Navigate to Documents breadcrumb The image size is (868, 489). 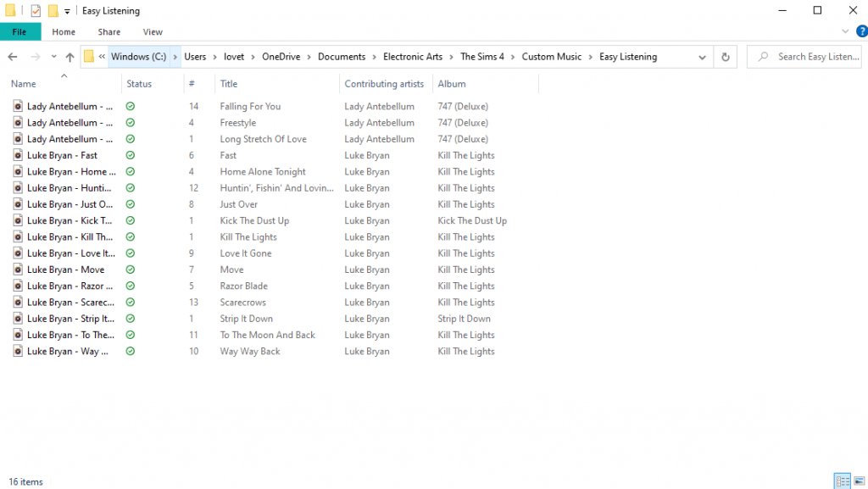342,57
